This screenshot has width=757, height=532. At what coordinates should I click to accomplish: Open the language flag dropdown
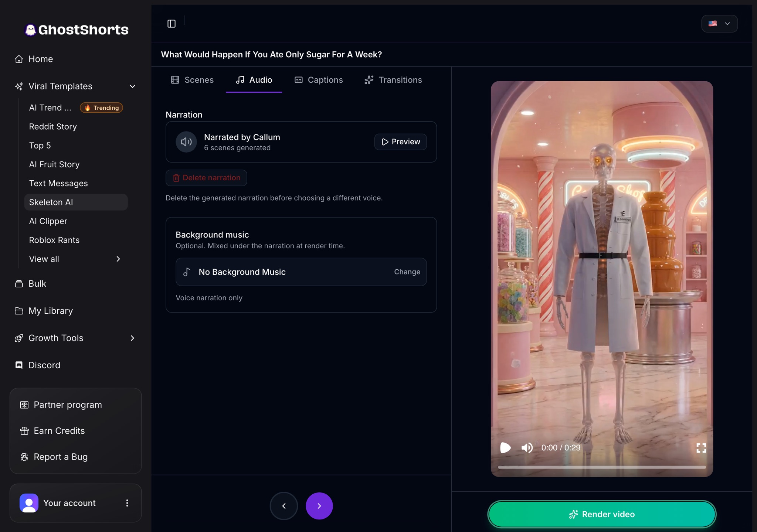(x=719, y=24)
